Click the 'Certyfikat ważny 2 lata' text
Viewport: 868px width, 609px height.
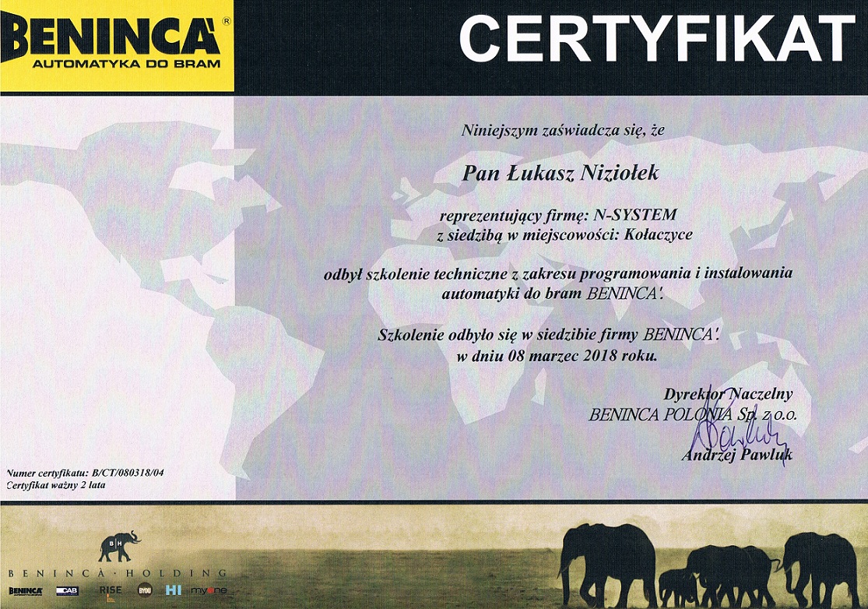pos(56,484)
